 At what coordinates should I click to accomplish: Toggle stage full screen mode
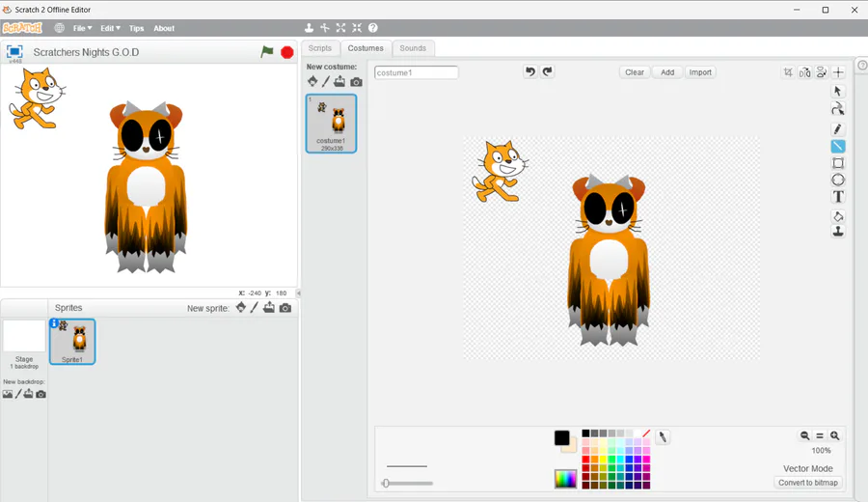14,51
